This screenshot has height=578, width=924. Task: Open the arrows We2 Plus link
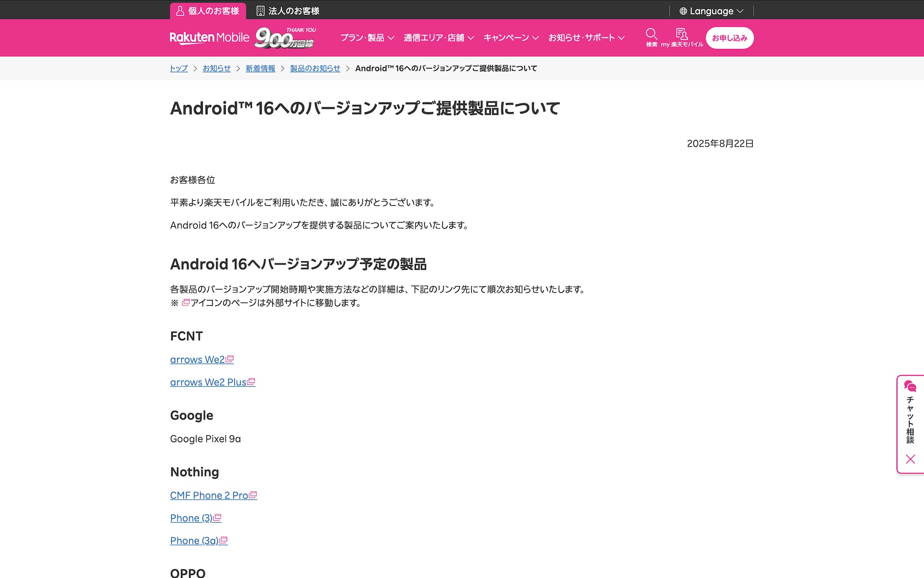click(x=208, y=382)
